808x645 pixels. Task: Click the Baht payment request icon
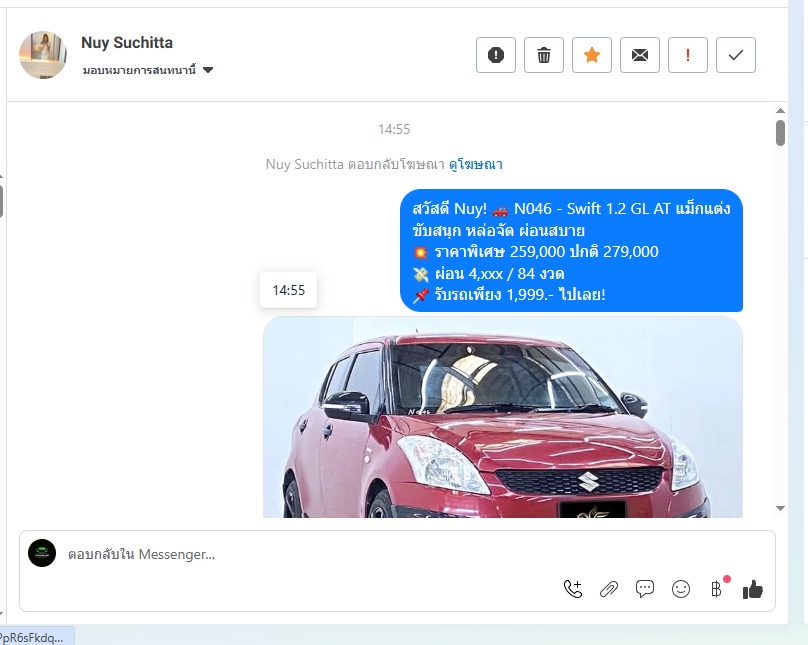[x=716, y=589]
